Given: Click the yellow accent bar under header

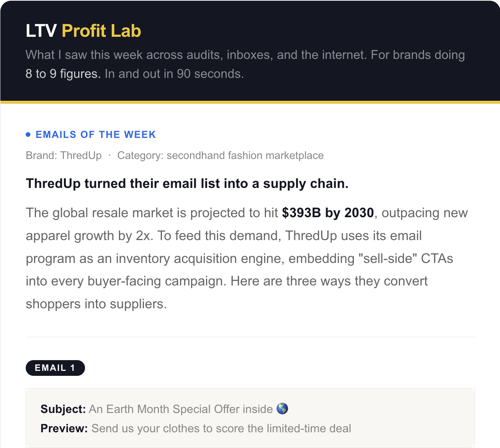Looking at the screenshot, I should tap(250, 102).
